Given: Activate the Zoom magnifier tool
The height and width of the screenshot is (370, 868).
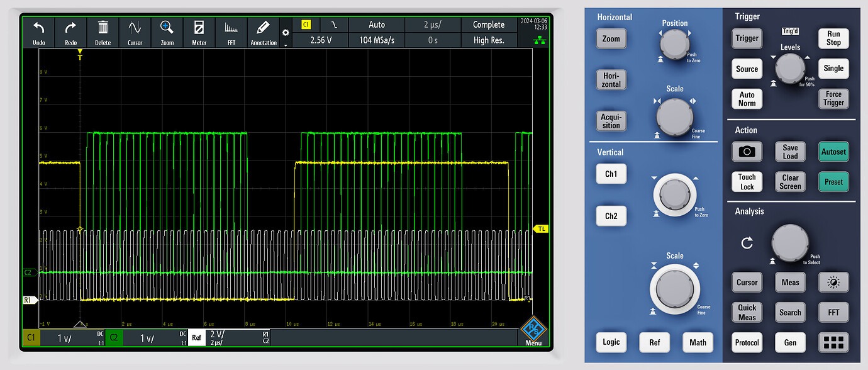Looking at the screenshot, I should (167, 32).
